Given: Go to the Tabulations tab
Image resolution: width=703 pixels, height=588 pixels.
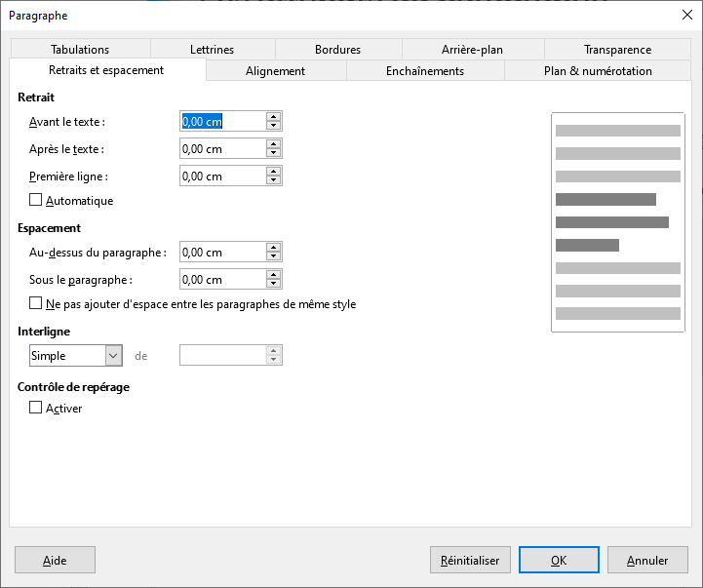Looking at the screenshot, I should pyautogui.click(x=80, y=50).
